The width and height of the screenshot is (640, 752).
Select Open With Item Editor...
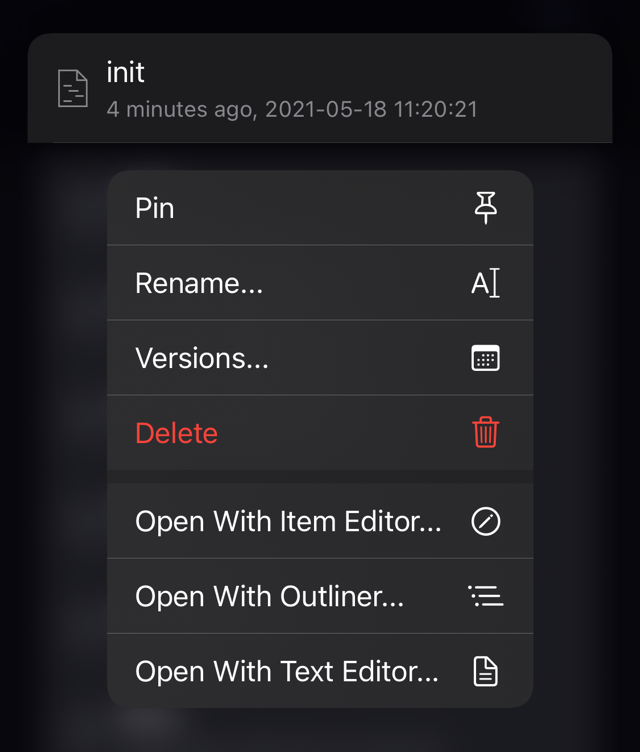click(320, 521)
